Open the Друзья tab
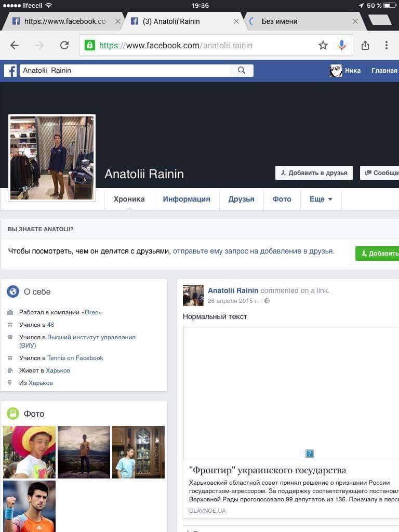This screenshot has height=532, width=399. pos(241,199)
